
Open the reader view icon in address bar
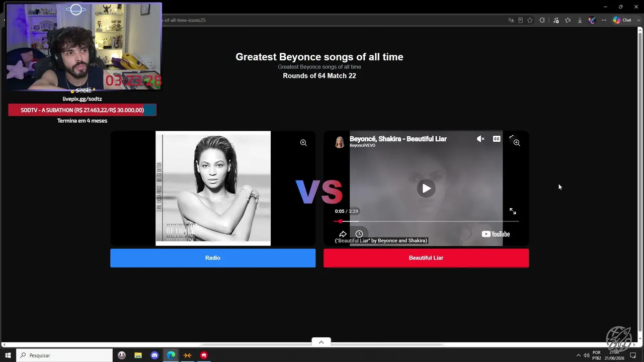(x=520, y=20)
